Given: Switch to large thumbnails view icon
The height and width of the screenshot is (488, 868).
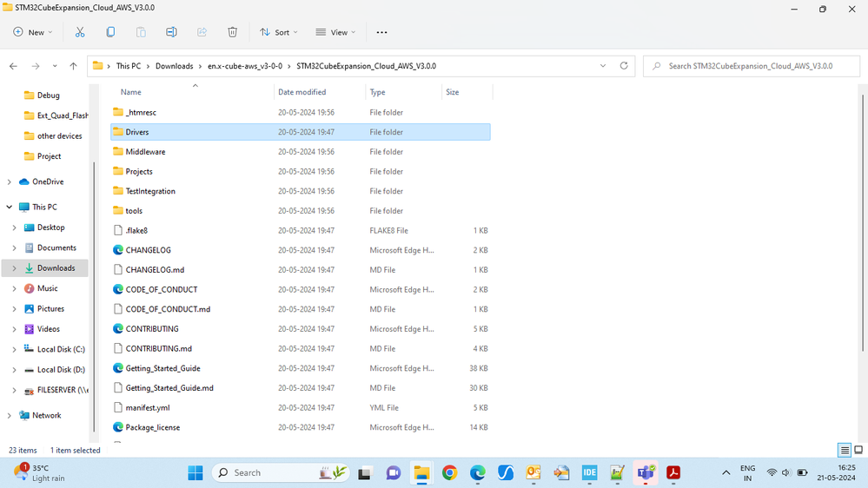Looking at the screenshot, I should pyautogui.click(x=858, y=450).
